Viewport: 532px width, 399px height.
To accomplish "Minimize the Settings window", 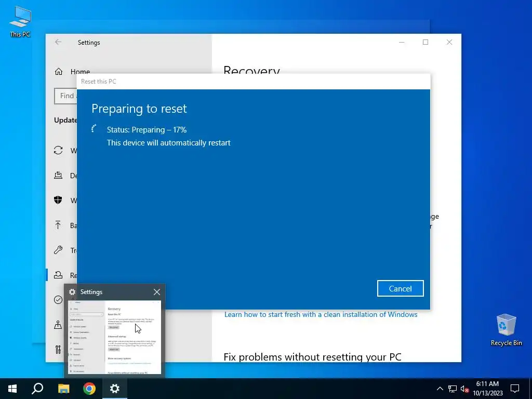I will tap(402, 42).
